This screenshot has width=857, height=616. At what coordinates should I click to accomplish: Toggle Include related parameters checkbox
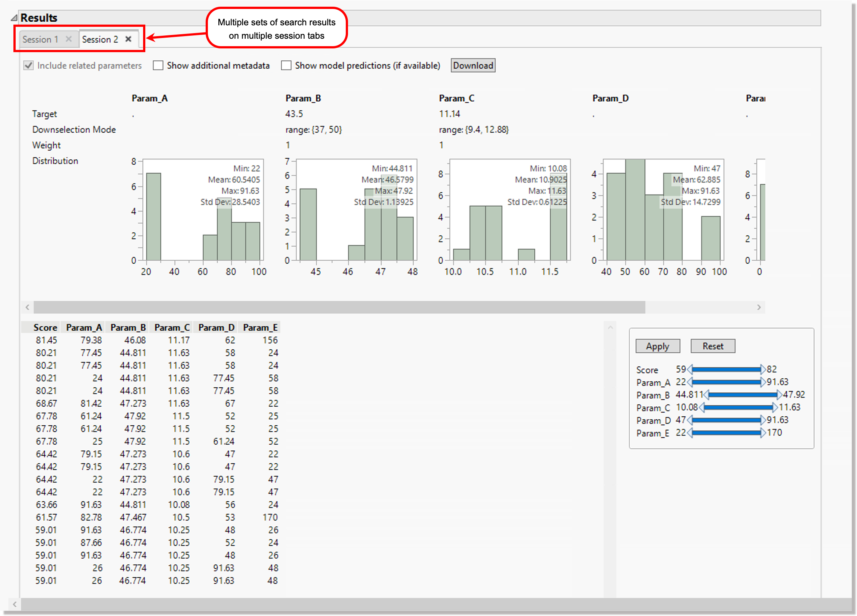coord(29,65)
